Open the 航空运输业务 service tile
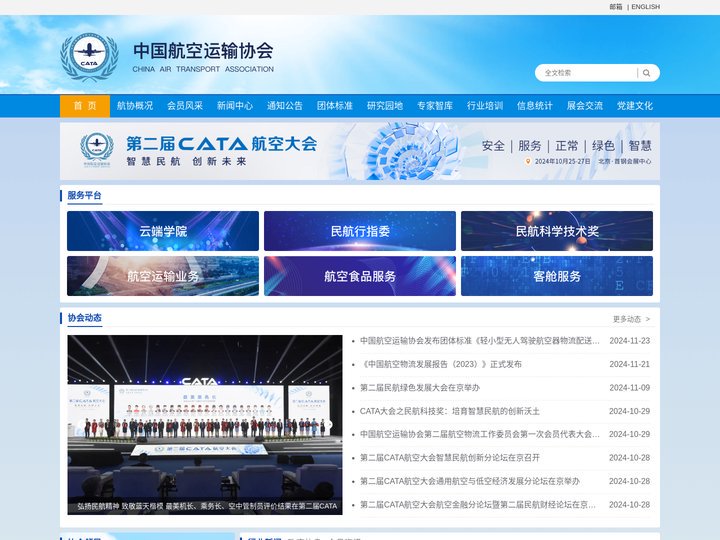This screenshot has height=540, width=720. (163, 276)
